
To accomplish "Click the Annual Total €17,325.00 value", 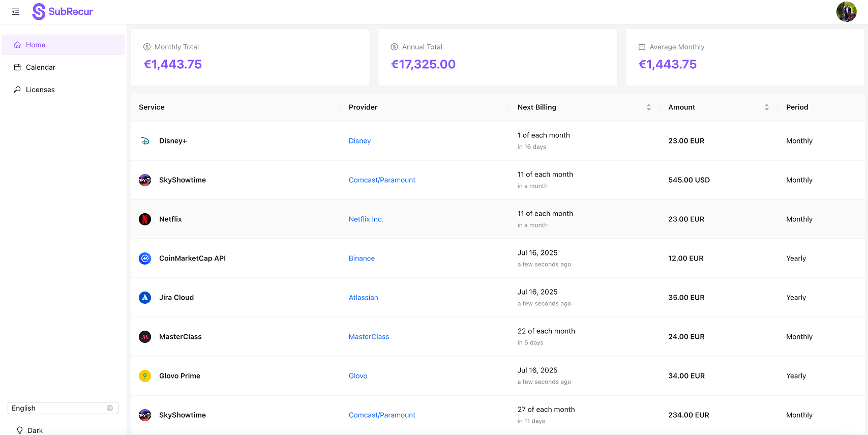I will [x=423, y=64].
